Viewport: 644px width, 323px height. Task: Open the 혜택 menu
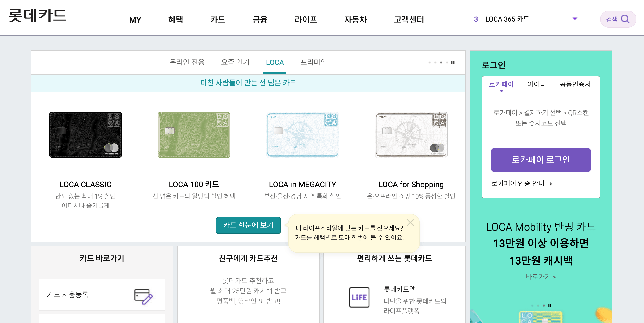click(175, 19)
